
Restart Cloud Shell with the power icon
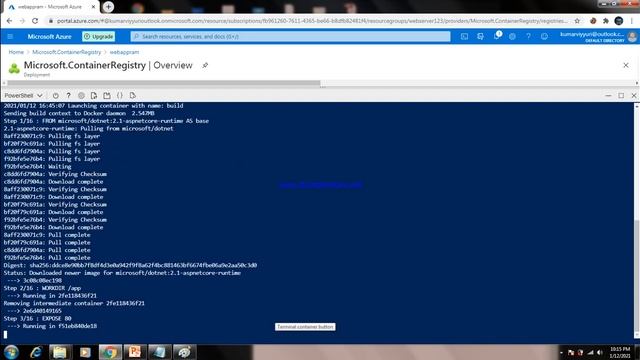click(x=56, y=96)
